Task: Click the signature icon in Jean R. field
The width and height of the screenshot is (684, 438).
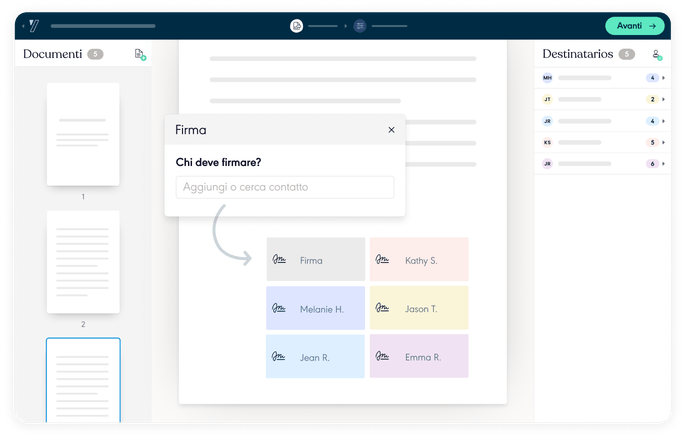Action: (x=279, y=356)
